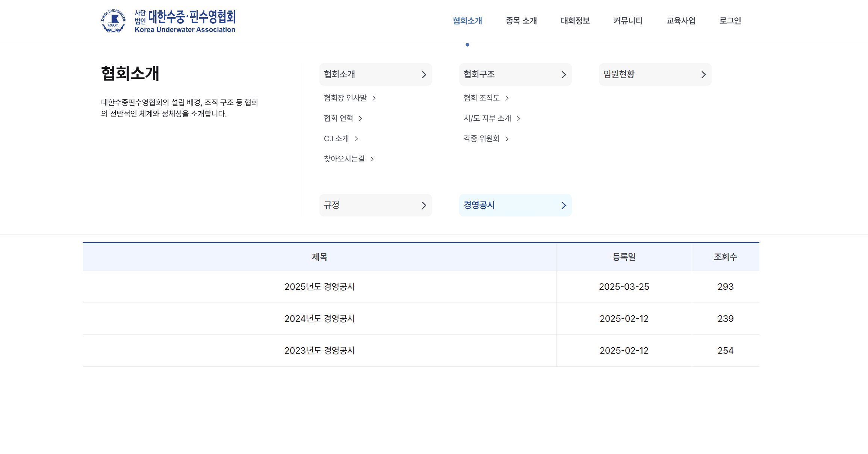Click the chevron on the 경영공시 card
Screen dimensions: 868x454
(x=564, y=206)
